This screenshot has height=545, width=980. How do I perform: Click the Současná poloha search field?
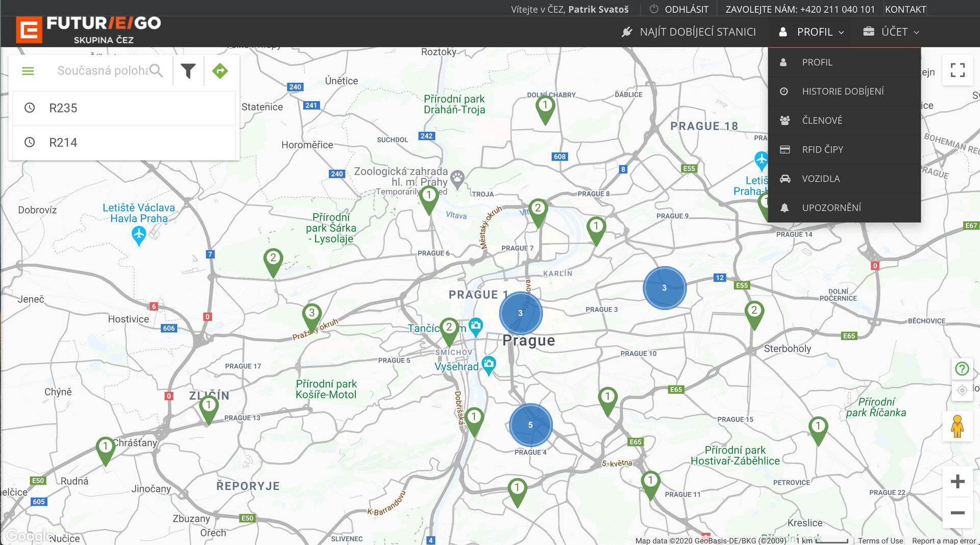click(x=102, y=71)
